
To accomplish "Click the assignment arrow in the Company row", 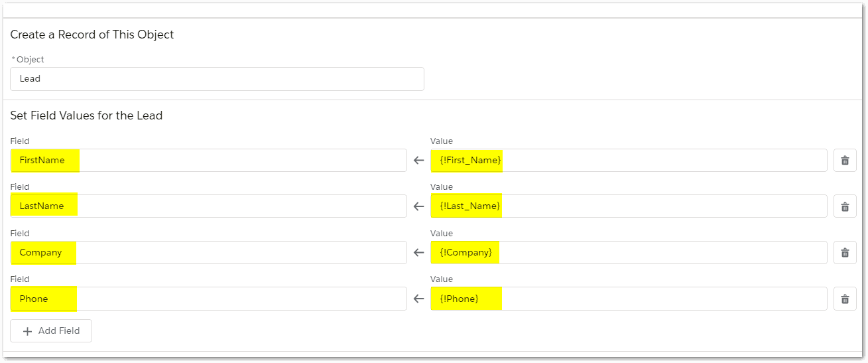I will tap(418, 253).
